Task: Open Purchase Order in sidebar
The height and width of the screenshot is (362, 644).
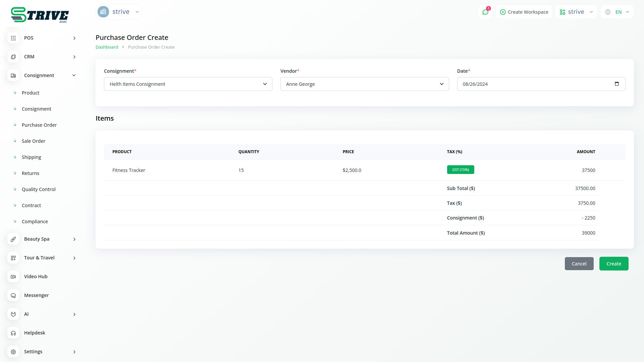Action: click(39, 125)
